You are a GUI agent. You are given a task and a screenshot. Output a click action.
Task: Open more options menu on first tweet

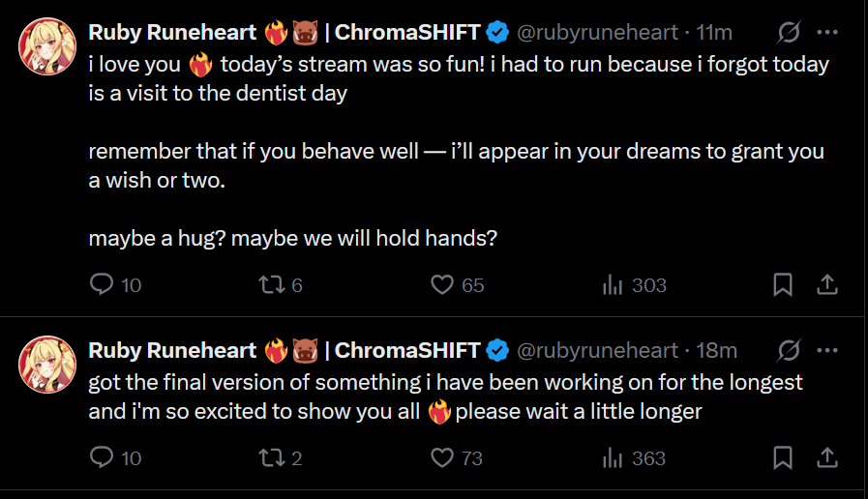click(x=827, y=32)
